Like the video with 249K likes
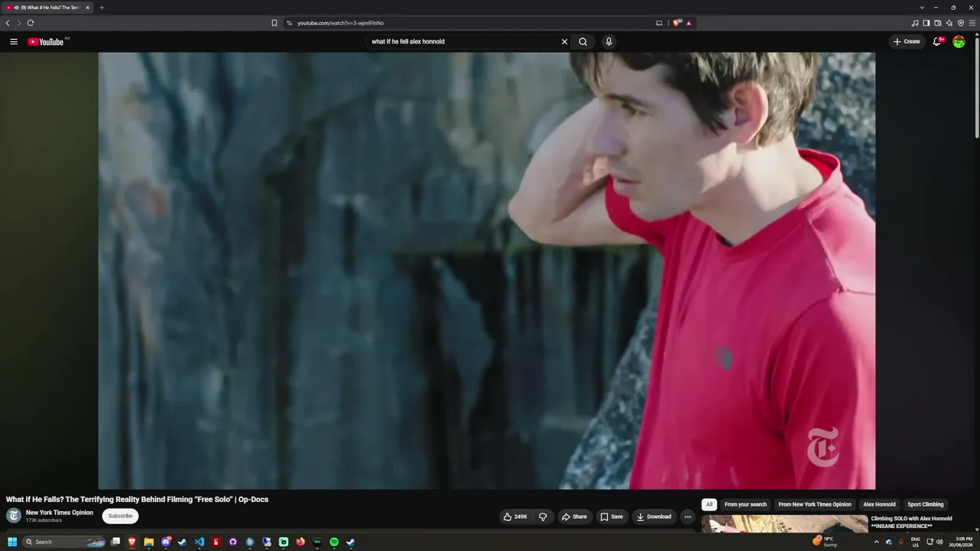980x551 pixels. pos(515,517)
